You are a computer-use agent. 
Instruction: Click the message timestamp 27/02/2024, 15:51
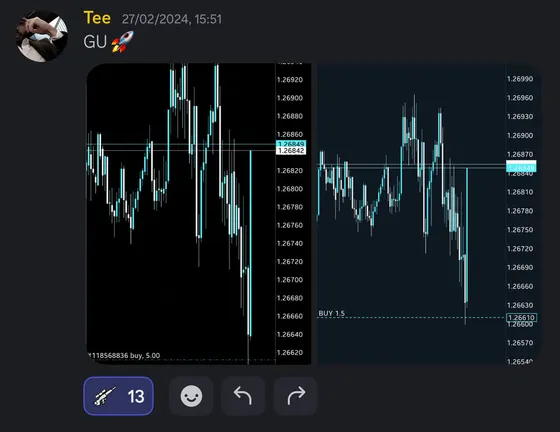172,19
